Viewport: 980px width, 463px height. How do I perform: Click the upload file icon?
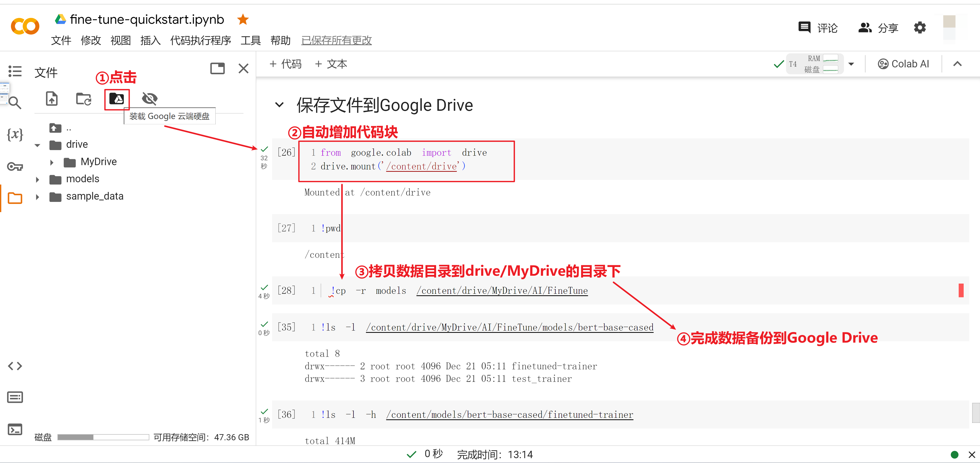coord(52,99)
